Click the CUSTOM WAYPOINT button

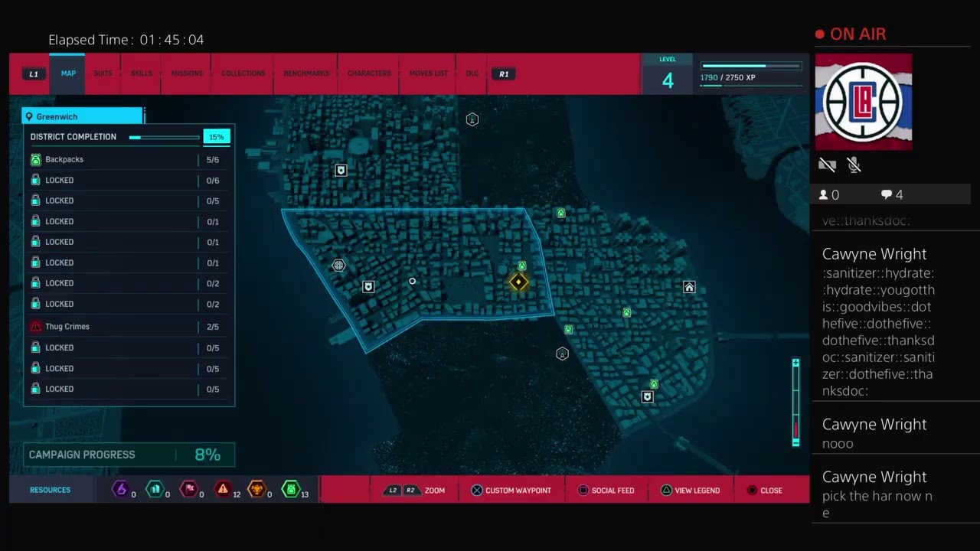coord(511,491)
